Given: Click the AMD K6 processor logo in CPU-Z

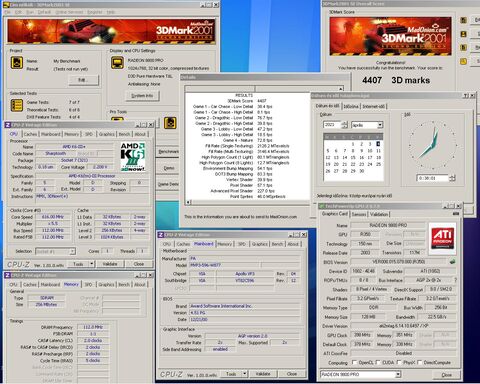Looking at the screenshot, I should 133,157.
